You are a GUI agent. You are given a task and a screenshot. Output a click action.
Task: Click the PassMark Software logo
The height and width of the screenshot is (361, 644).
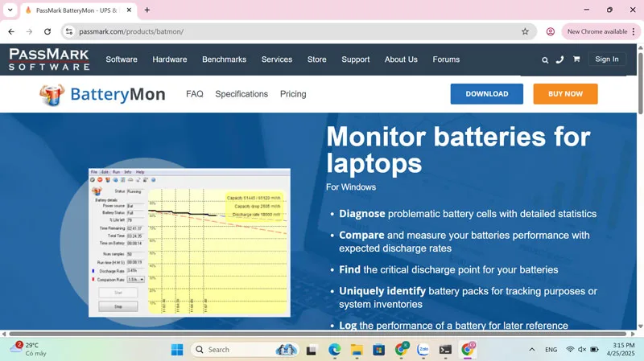(x=49, y=59)
